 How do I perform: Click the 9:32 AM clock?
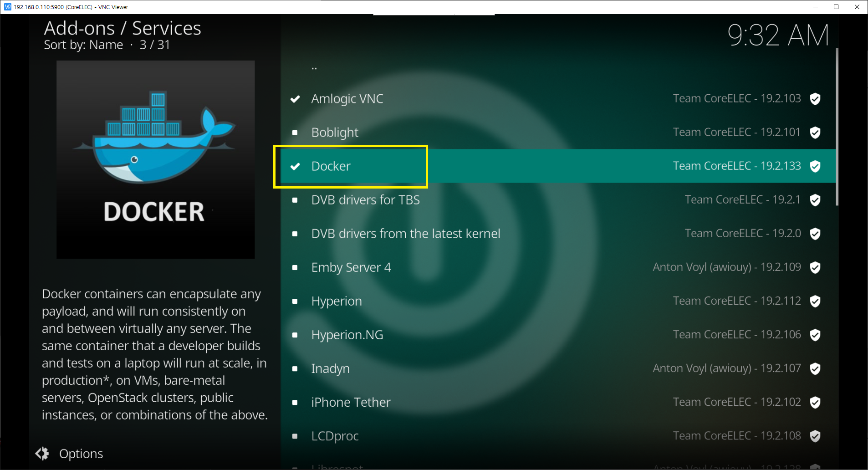[x=778, y=35]
